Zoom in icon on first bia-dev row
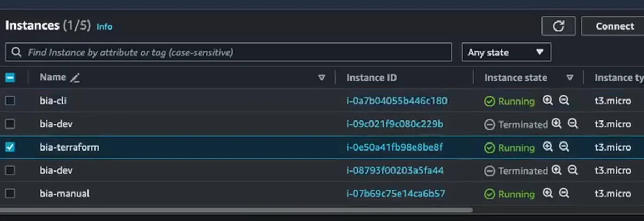This screenshot has width=644, height=221. [557, 124]
